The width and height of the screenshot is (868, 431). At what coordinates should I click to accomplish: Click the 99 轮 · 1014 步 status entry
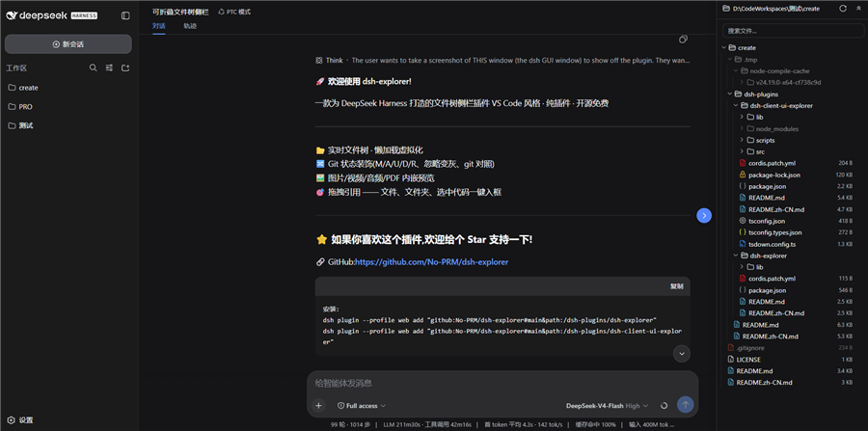[350, 424]
